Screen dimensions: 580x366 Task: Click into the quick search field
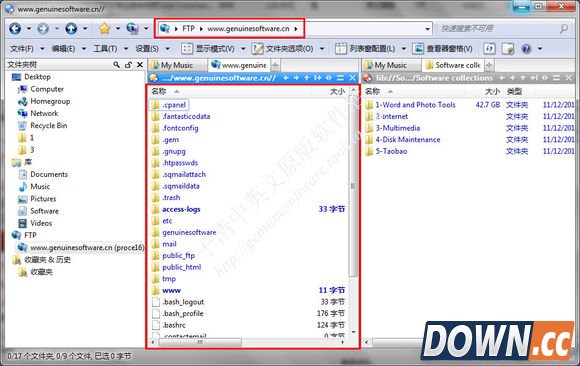pos(498,28)
